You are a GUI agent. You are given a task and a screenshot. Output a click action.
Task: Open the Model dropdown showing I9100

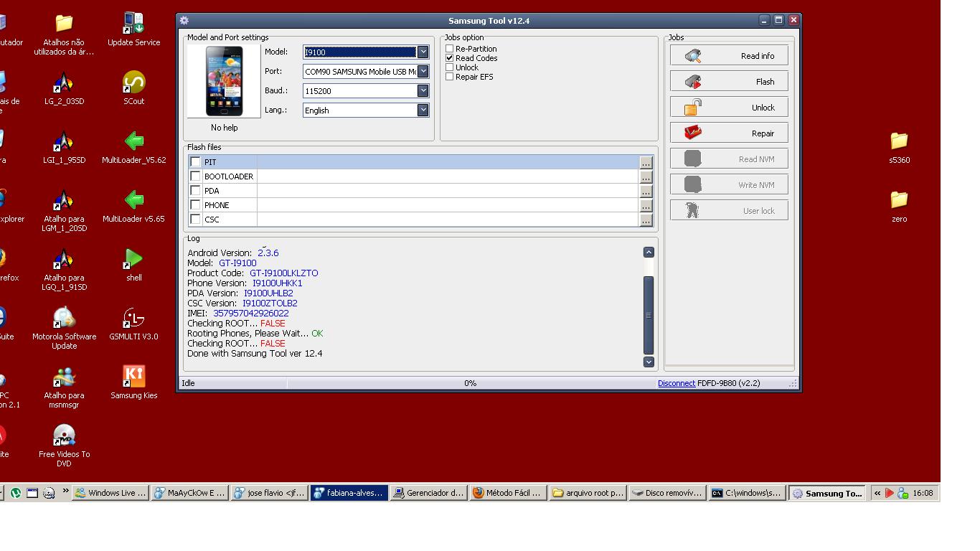tap(423, 52)
